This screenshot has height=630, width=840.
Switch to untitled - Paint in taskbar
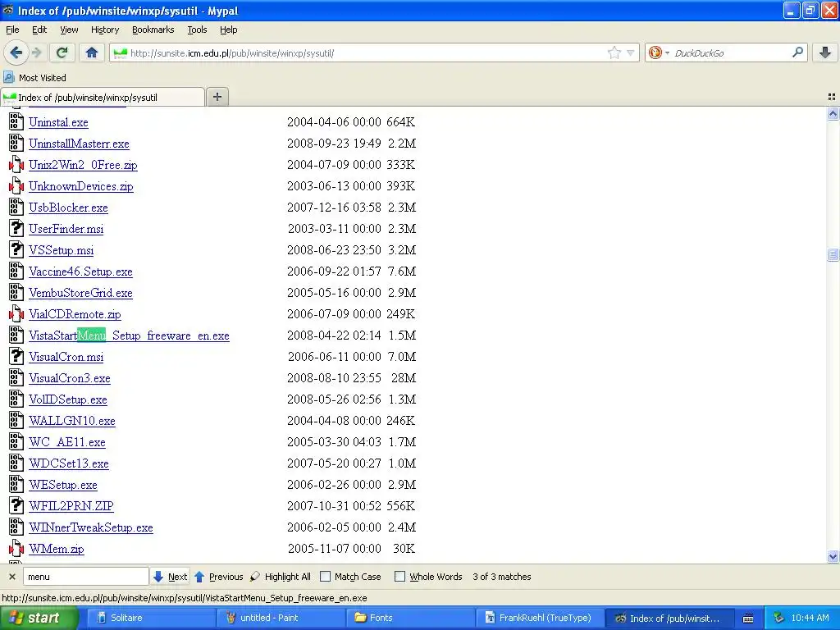(281, 619)
